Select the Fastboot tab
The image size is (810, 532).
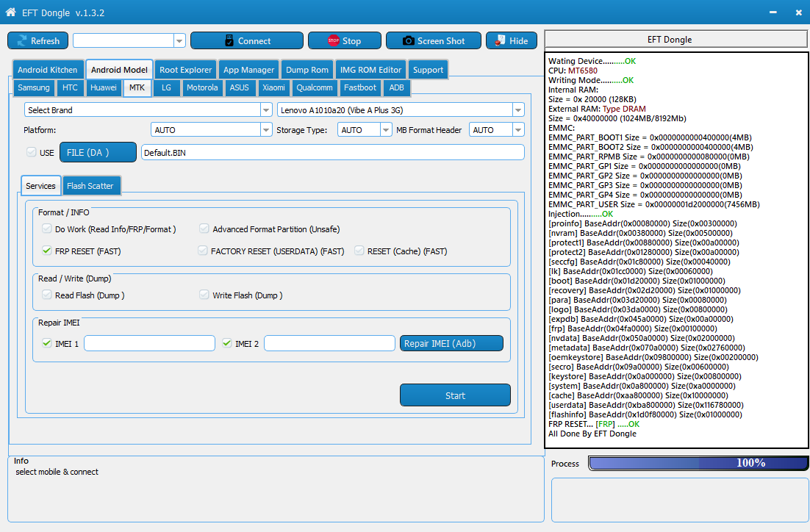point(360,87)
